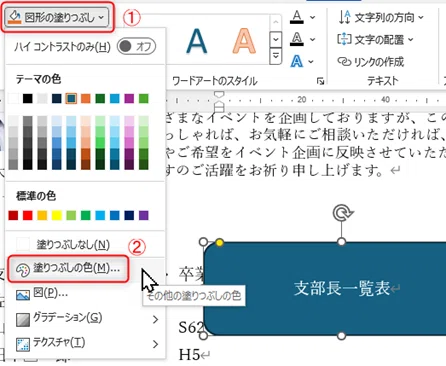Image resolution: width=446 pixels, height=366 pixels.
Task: Pick the dark red standard color
Action: (x=13, y=215)
